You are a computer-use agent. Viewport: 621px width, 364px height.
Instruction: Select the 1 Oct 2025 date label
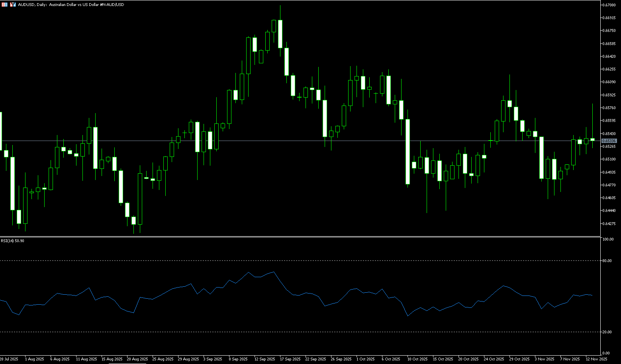pyautogui.click(x=365, y=359)
